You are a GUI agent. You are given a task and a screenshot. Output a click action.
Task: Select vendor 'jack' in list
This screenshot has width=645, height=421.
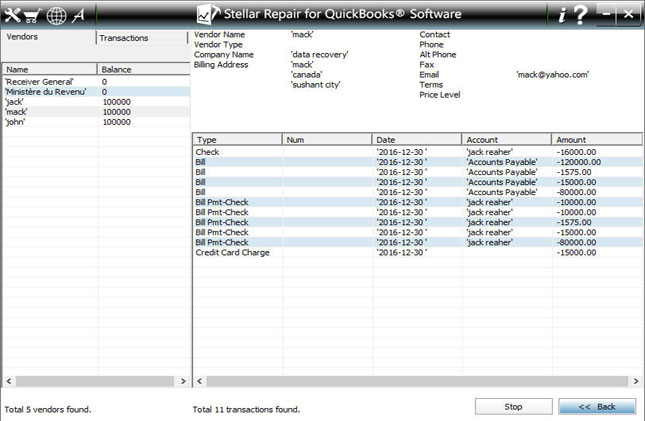click(x=96, y=102)
